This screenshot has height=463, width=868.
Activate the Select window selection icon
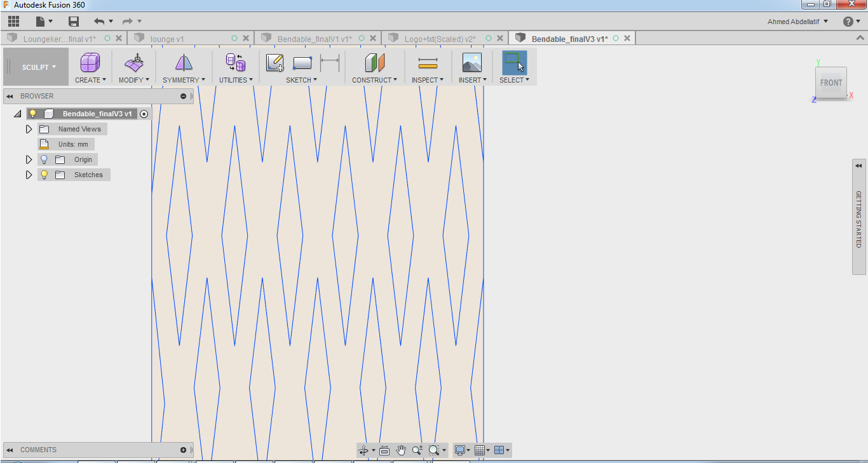pyautogui.click(x=514, y=63)
